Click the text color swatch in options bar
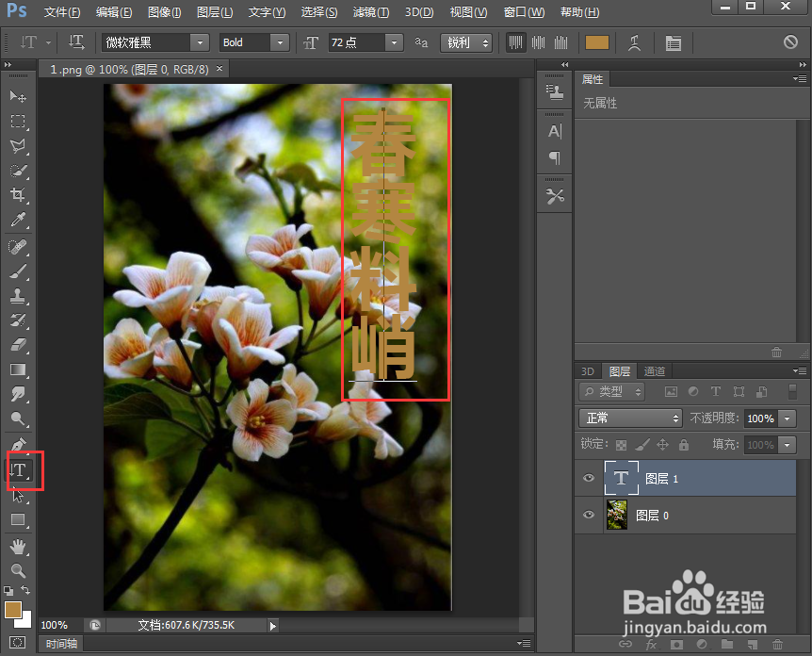The width and height of the screenshot is (812, 656). tap(596, 42)
